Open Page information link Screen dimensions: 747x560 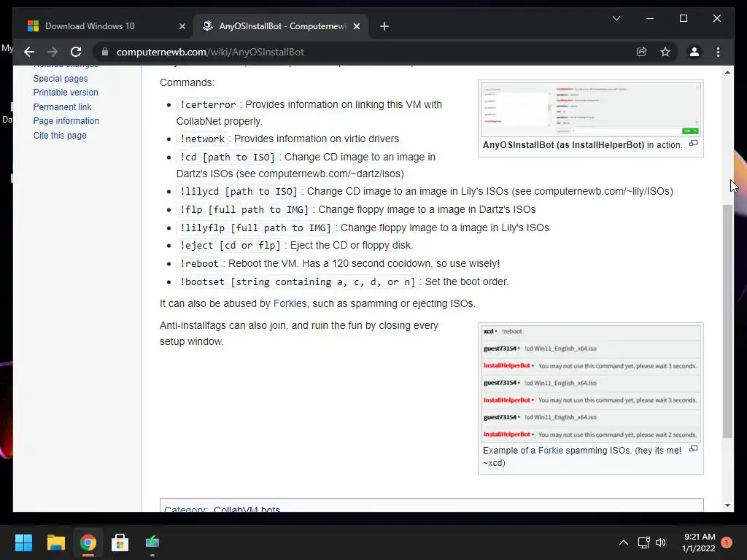click(66, 121)
